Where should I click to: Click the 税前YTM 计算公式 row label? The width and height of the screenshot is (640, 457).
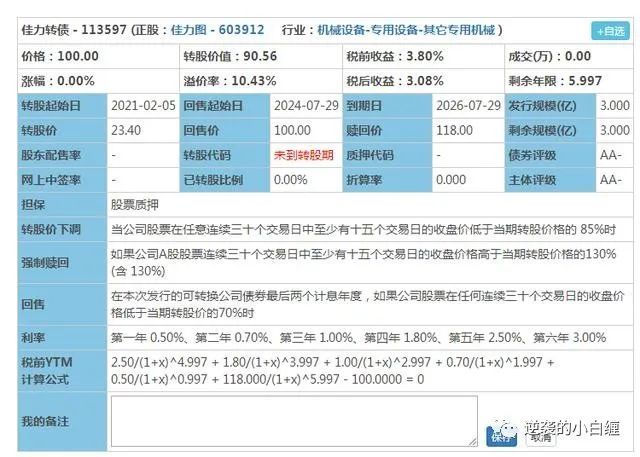(x=62, y=370)
